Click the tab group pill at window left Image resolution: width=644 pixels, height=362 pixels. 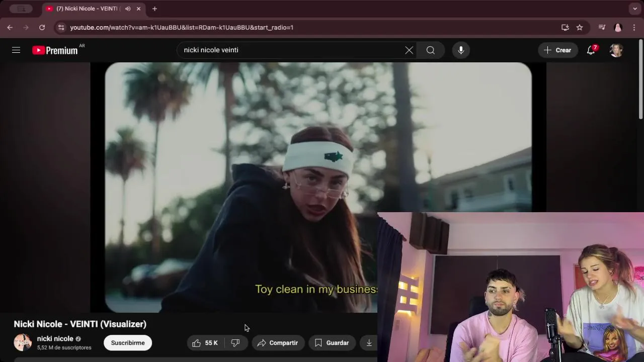[21, 9]
